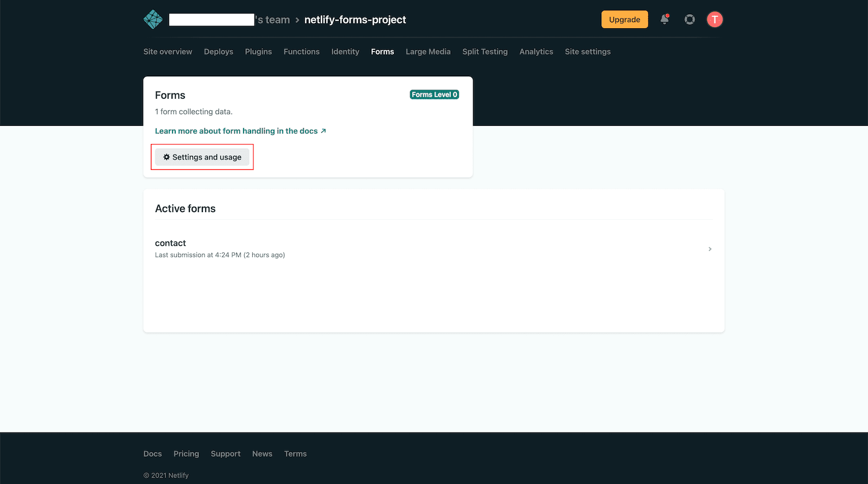Switch to the Large Media tab
This screenshot has width=868, height=484.
(428, 52)
